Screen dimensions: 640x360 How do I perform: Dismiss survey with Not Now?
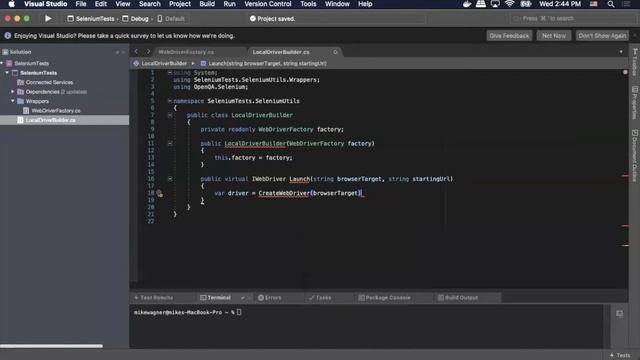pos(554,36)
